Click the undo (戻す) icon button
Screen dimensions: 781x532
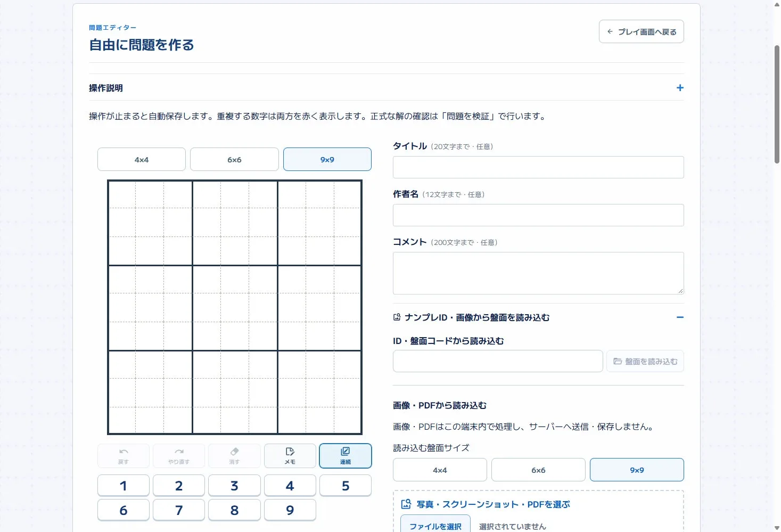coord(124,456)
